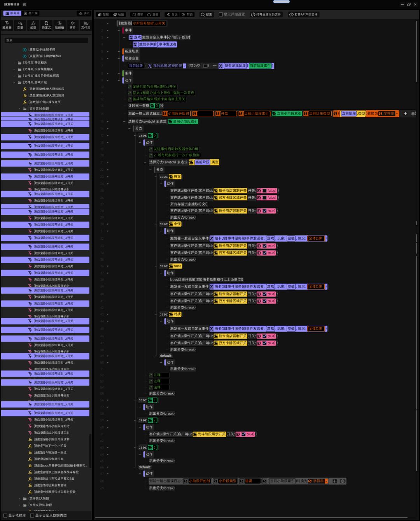The image size is (420, 521).
Task: Click fx icon of 函数 开始下一个小阶段
Action: click(30, 446)
